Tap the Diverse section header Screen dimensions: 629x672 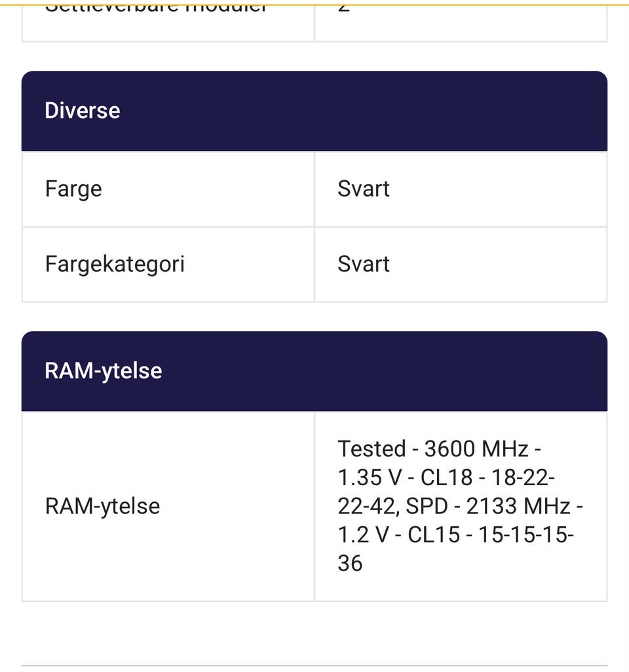[83, 110]
